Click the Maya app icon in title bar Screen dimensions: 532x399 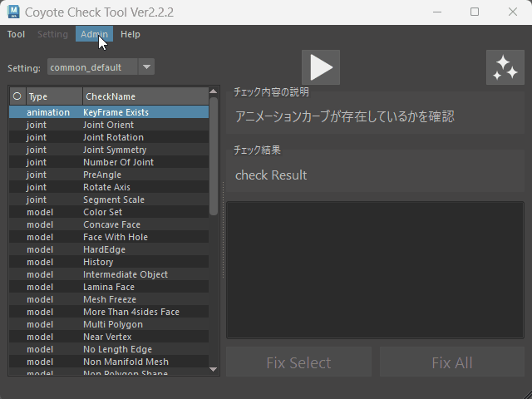pyautogui.click(x=15, y=12)
